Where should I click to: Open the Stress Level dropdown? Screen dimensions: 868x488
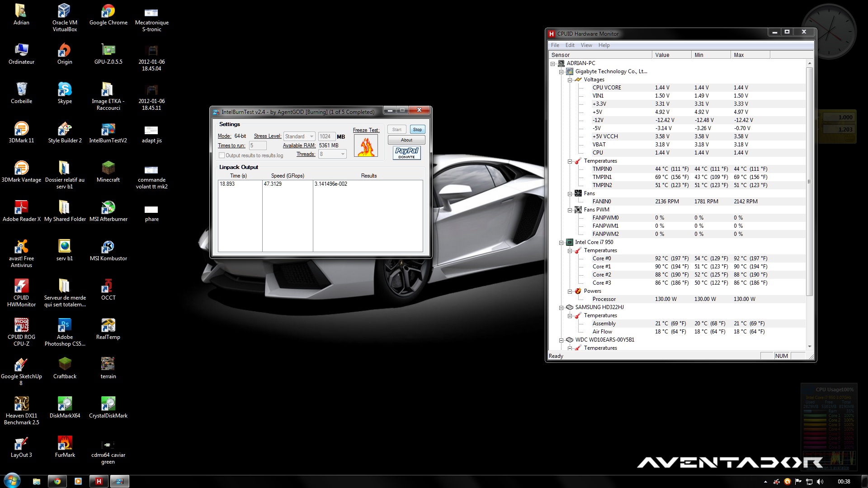point(299,136)
